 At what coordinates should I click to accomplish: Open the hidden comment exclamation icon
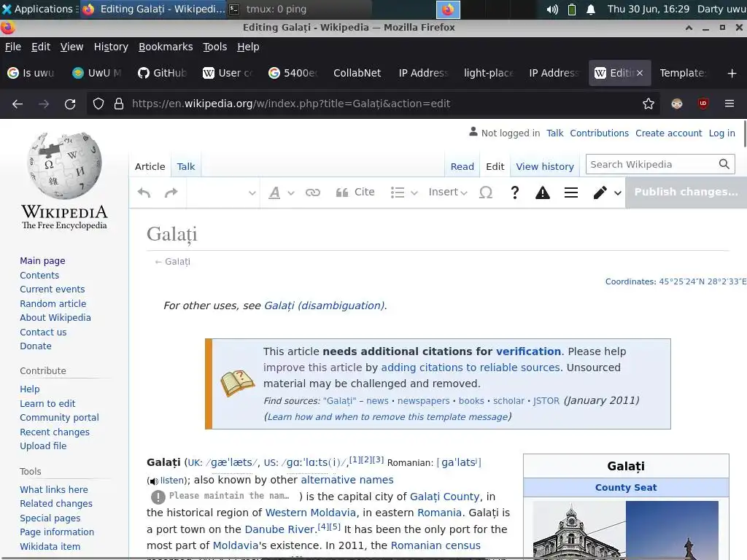[158, 497]
